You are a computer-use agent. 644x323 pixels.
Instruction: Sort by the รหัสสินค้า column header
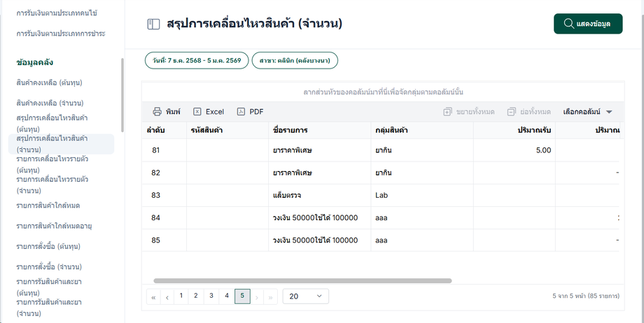(227, 131)
